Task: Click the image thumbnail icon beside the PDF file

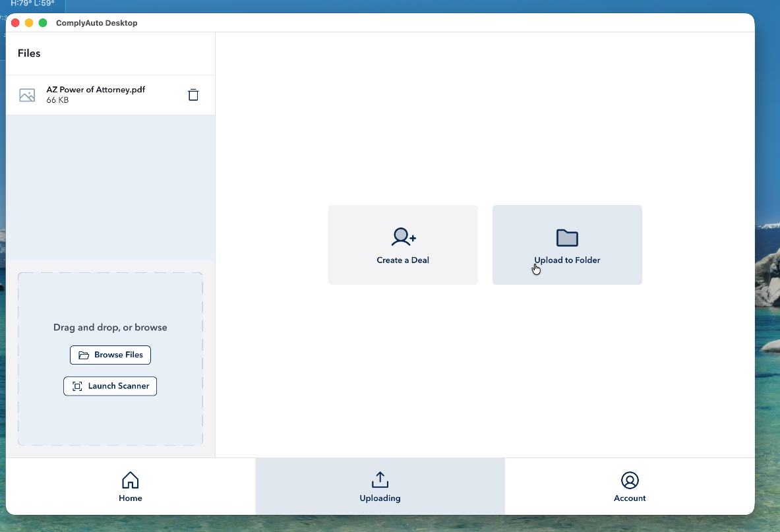Action: (x=27, y=95)
